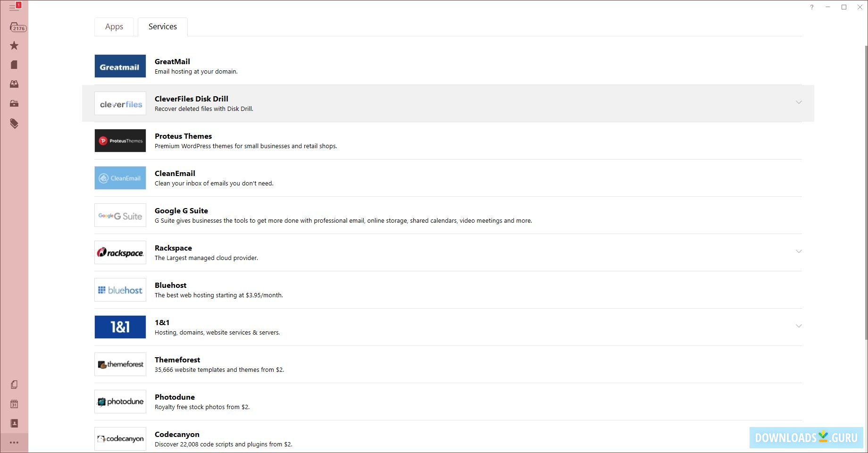Viewport: 868px width, 453px height.
Task: Open the Photodune service title
Action: (175, 397)
